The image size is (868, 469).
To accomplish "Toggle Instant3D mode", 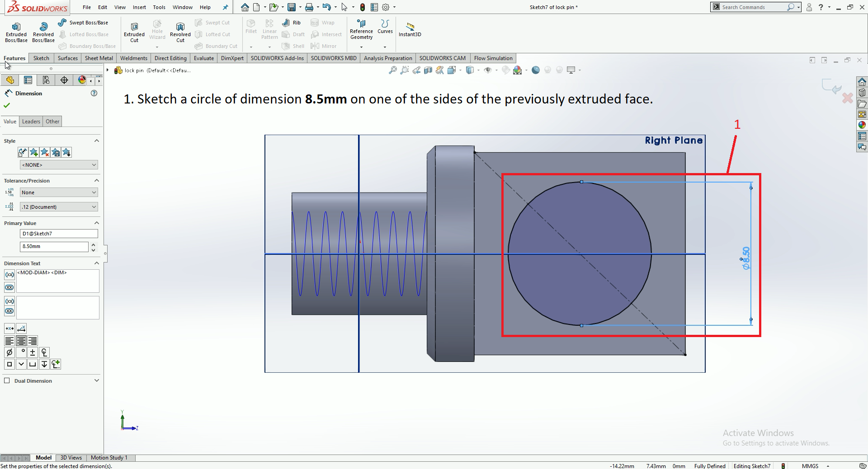I will tap(410, 29).
